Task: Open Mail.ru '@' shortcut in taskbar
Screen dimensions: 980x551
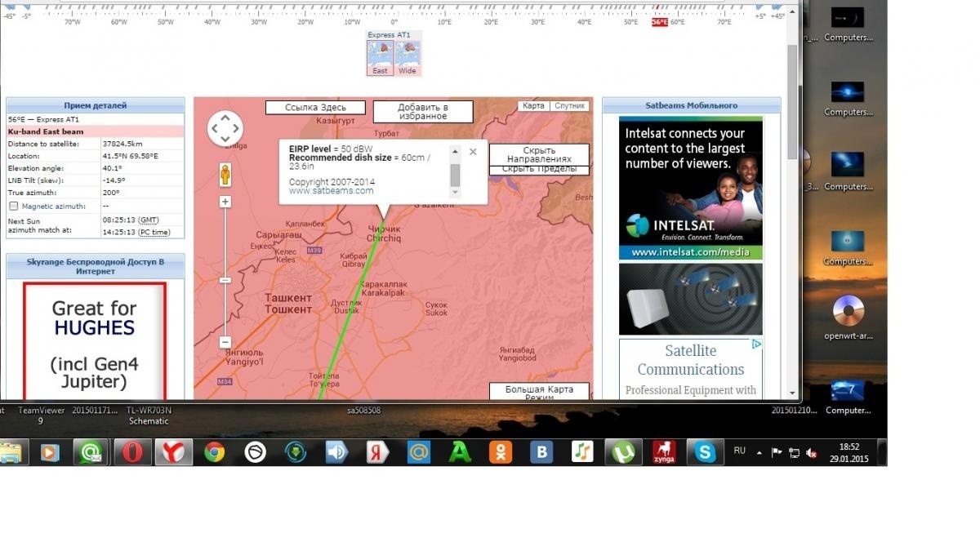Action: click(x=418, y=451)
